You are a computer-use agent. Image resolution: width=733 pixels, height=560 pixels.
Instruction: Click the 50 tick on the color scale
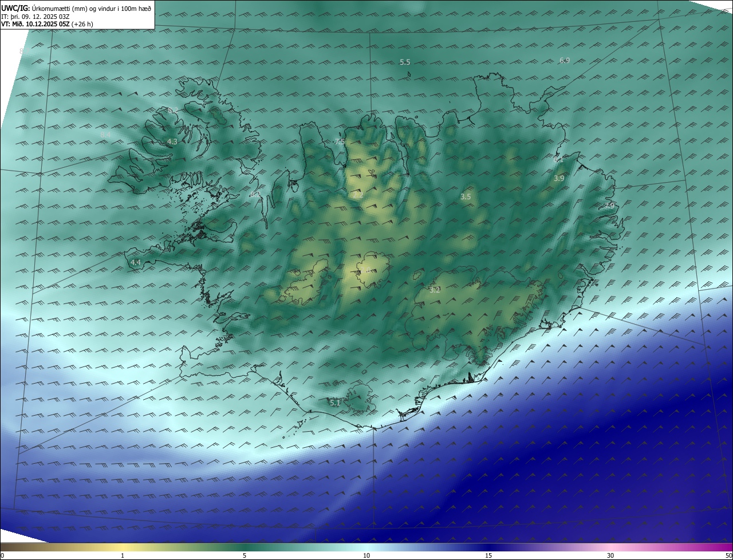click(x=728, y=555)
